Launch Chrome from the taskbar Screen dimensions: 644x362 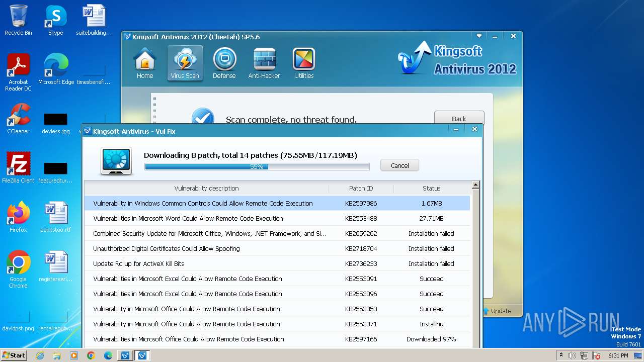pyautogui.click(x=91, y=355)
